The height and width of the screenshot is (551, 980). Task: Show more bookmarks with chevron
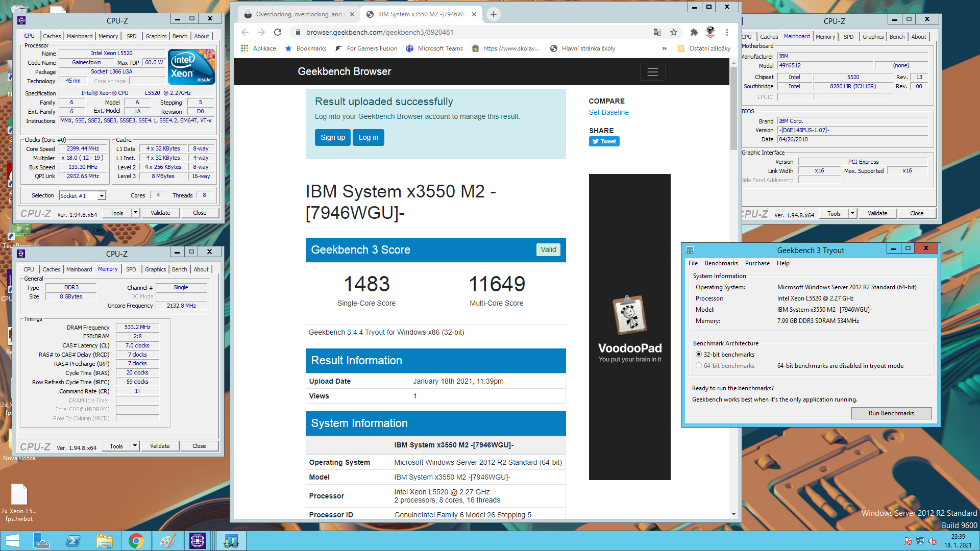pyautogui.click(x=664, y=48)
